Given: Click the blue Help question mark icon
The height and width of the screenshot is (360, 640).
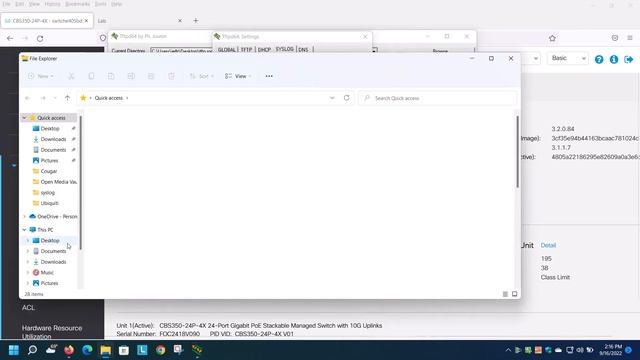Looking at the screenshot, I should pyautogui.click(x=599, y=60).
